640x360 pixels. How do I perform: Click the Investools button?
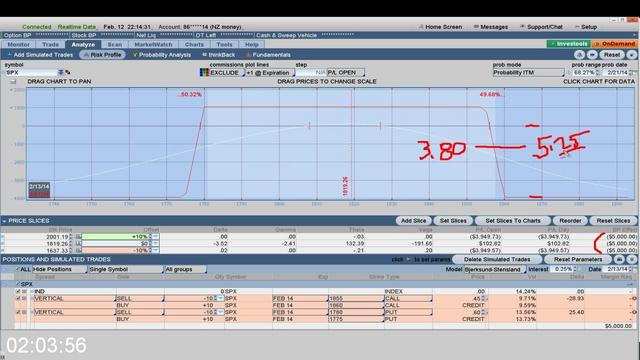(x=568, y=44)
